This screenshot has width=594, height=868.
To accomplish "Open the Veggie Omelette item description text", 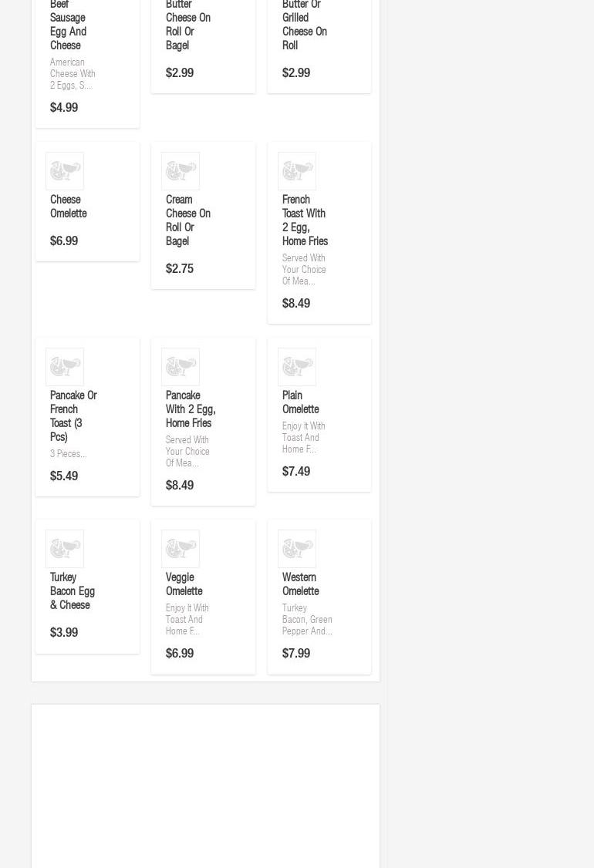I will [187, 620].
